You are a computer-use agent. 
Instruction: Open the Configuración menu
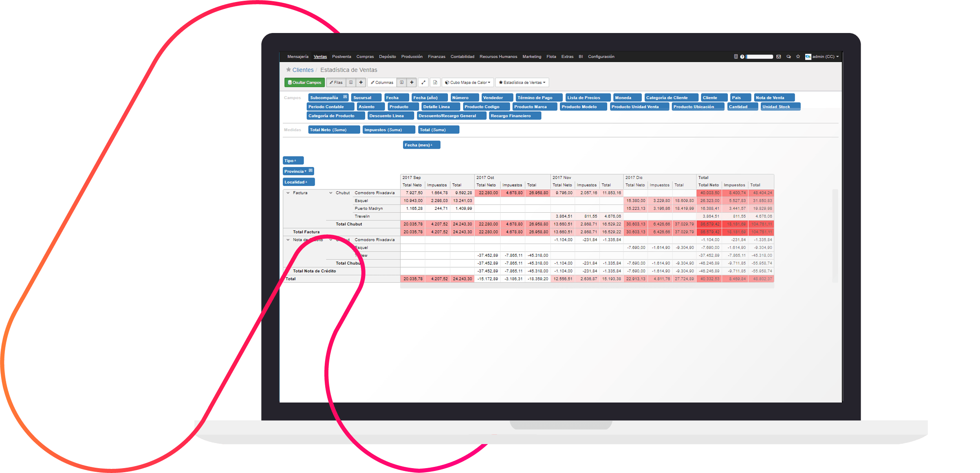(601, 57)
